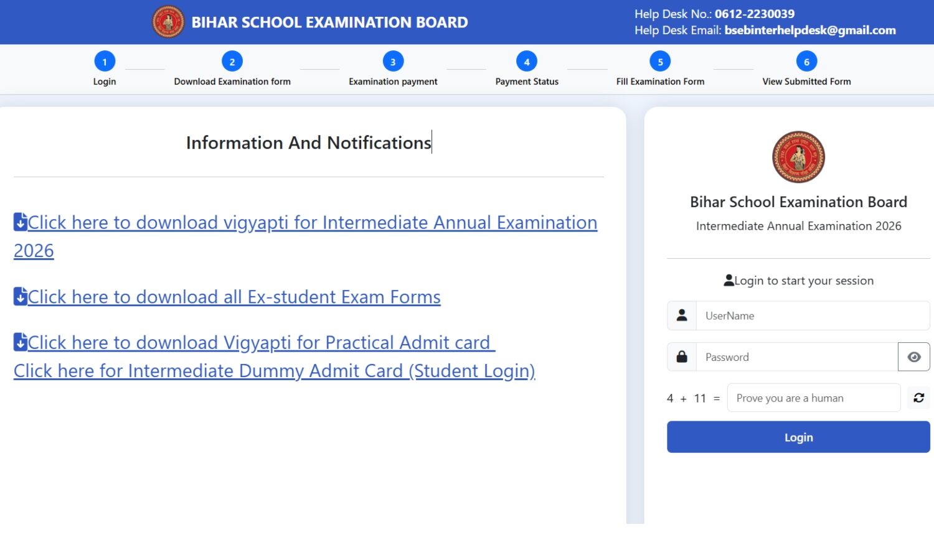This screenshot has width=934, height=560.
Task: Toggle password visibility with the eye icon
Action: (913, 357)
